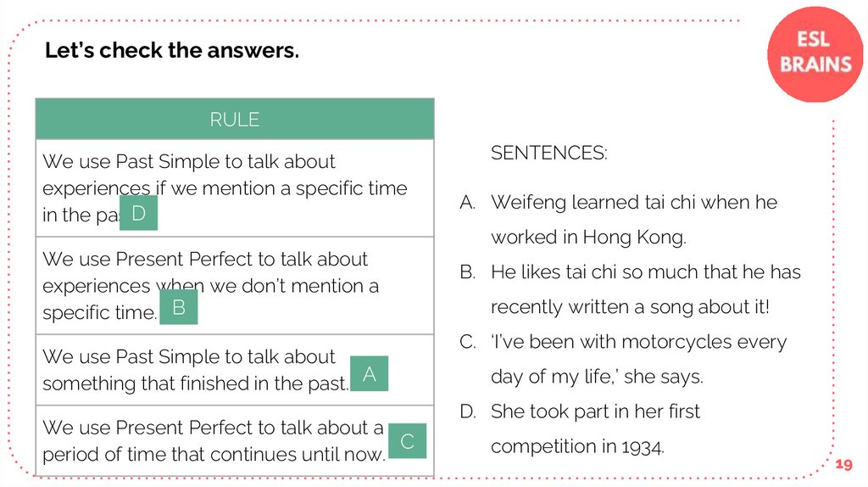Click the ESL Brains logo circle
Viewport: 868px width, 487px height.
pyautogui.click(x=814, y=53)
